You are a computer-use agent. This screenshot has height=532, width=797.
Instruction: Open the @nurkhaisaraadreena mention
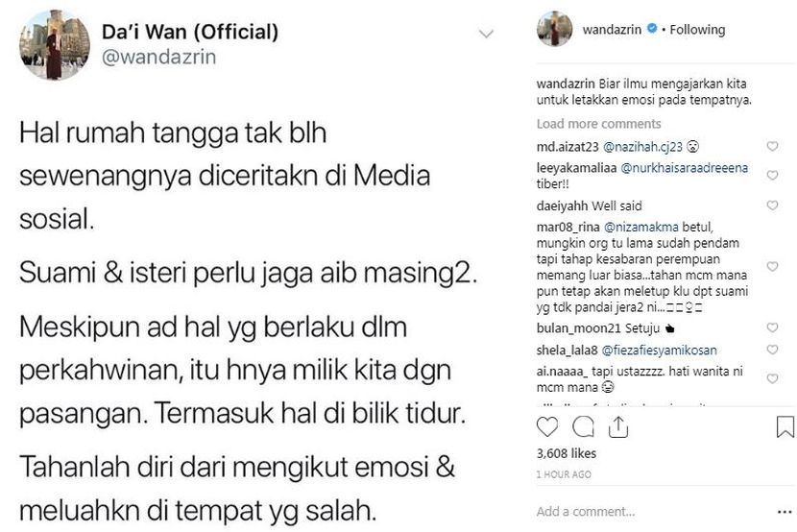tap(684, 168)
